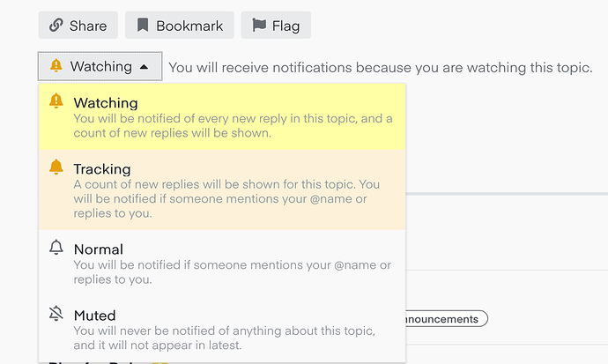Mute this topic from the list
The width and height of the screenshot is (608, 364).
coord(95,316)
